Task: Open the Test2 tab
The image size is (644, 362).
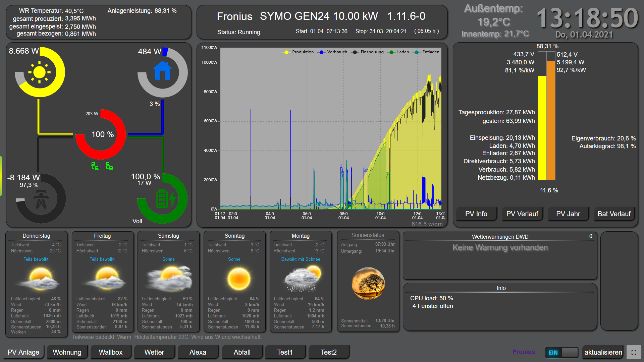Action: (x=329, y=352)
